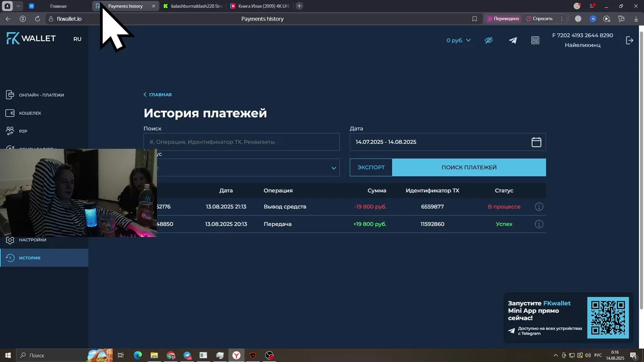Click the -19 800 руб. amount
Viewport: 644px width, 362px height.
click(370, 207)
